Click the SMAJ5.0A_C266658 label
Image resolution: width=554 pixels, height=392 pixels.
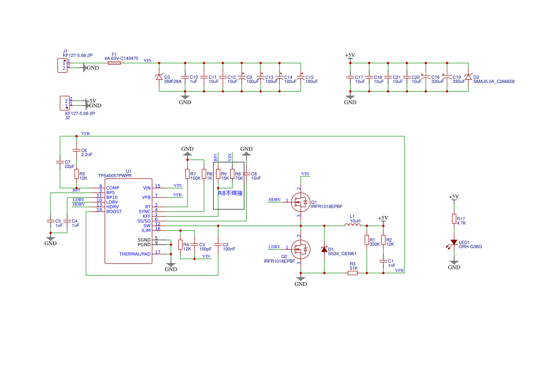coord(494,82)
